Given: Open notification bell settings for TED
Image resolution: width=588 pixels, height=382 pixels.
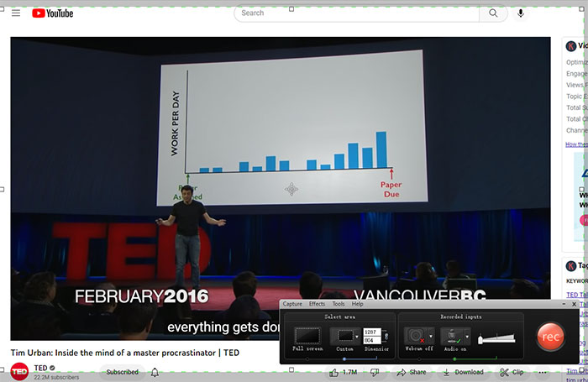Looking at the screenshot, I should [155, 372].
